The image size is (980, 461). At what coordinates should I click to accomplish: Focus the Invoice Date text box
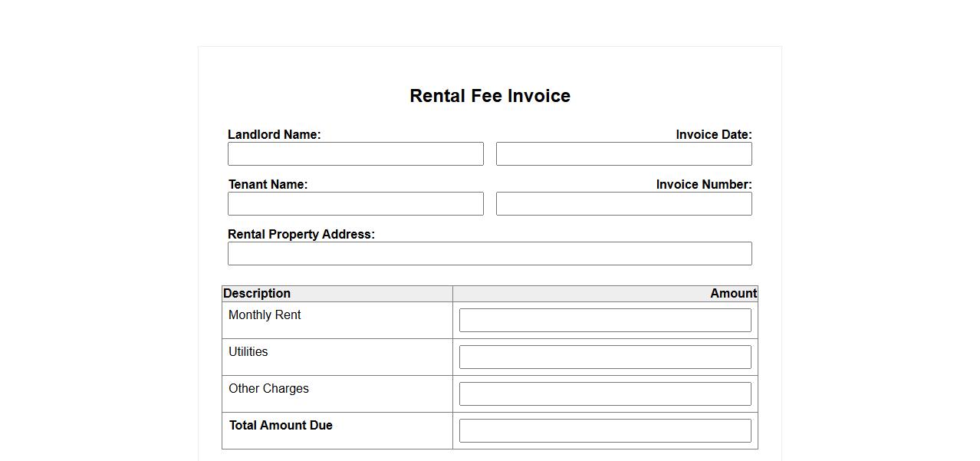click(x=623, y=153)
